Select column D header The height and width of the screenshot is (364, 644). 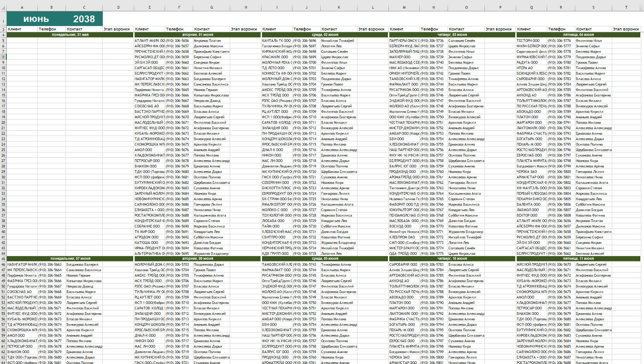click(x=118, y=8)
